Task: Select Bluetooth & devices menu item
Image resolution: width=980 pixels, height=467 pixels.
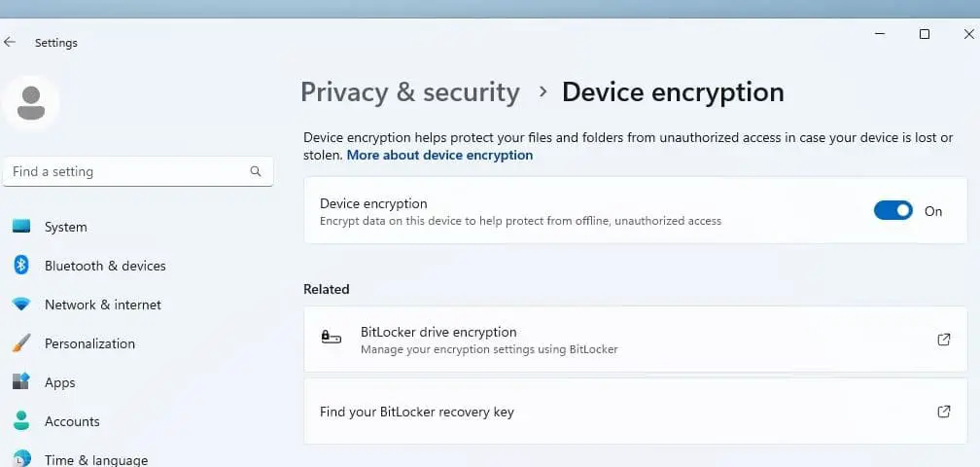Action: point(105,266)
